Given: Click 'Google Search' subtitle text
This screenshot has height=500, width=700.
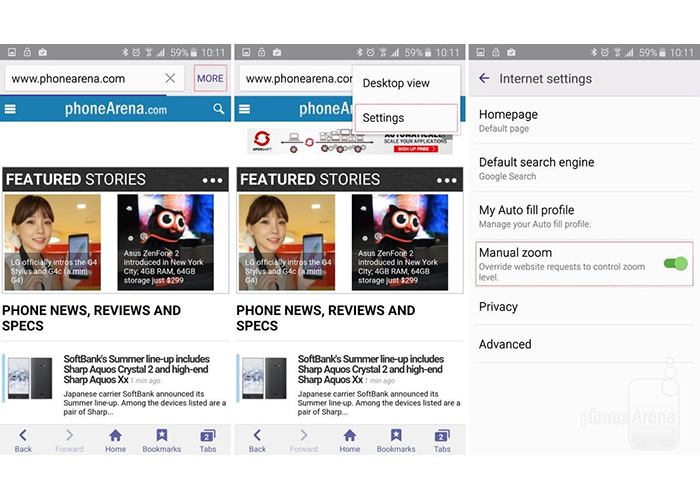Looking at the screenshot, I should coord(507,176).
